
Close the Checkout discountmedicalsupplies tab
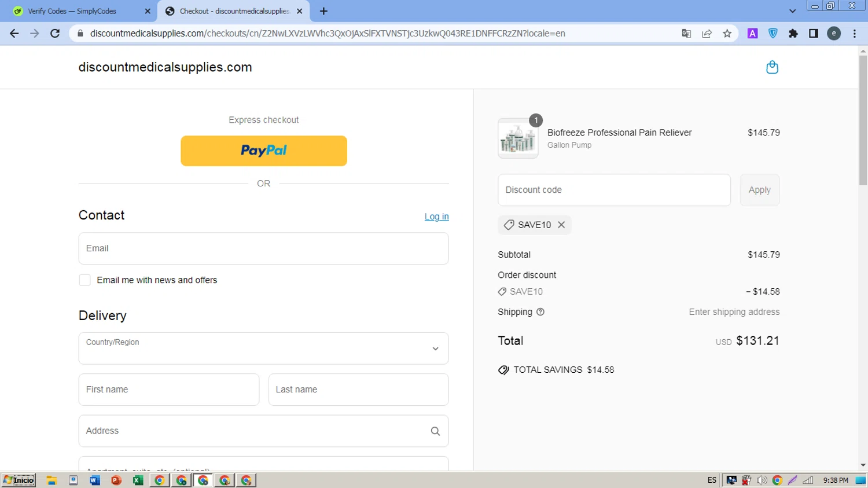pyautogui.click(x=299, y=11)
